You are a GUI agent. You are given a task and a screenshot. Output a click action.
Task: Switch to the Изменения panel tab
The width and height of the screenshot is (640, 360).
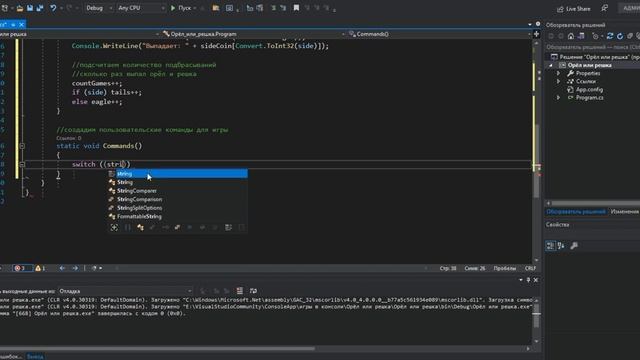[x=624, y=211]
